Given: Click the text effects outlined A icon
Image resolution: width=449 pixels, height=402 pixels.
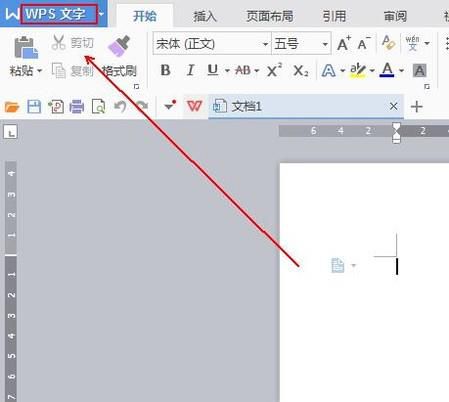Looking at the screenshot, I should [329, 71].
